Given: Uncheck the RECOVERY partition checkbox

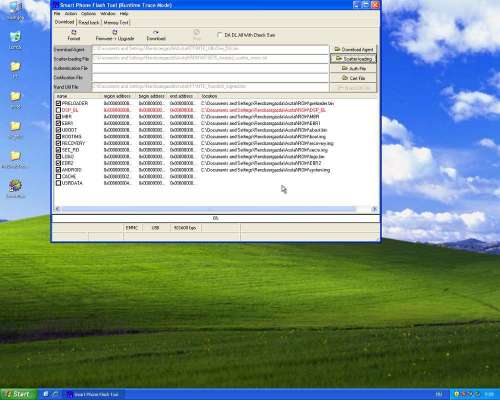Looking at the screenshot, I should coord(58,143).
